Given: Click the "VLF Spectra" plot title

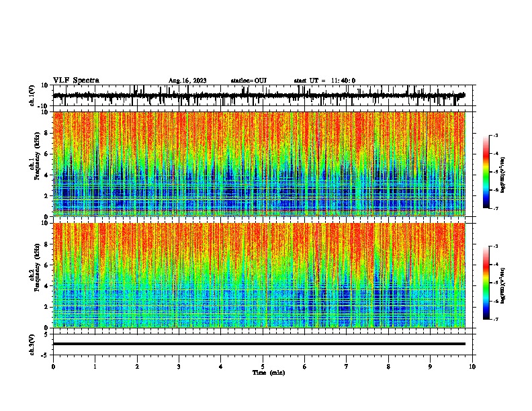Looking at the screenshot, I should coord(76,81).
